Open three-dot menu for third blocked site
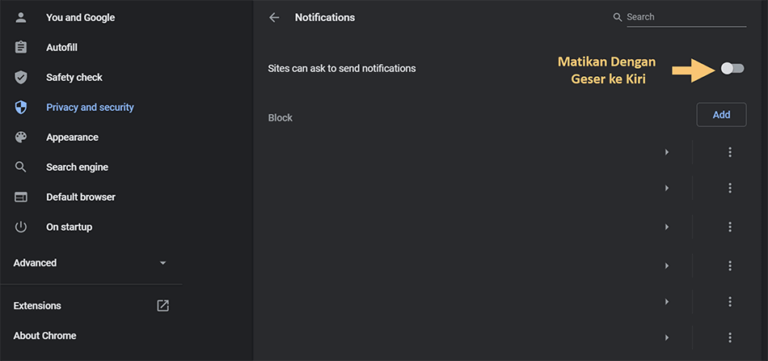Screen dimensions: 768x361 (x=730, y=227)
